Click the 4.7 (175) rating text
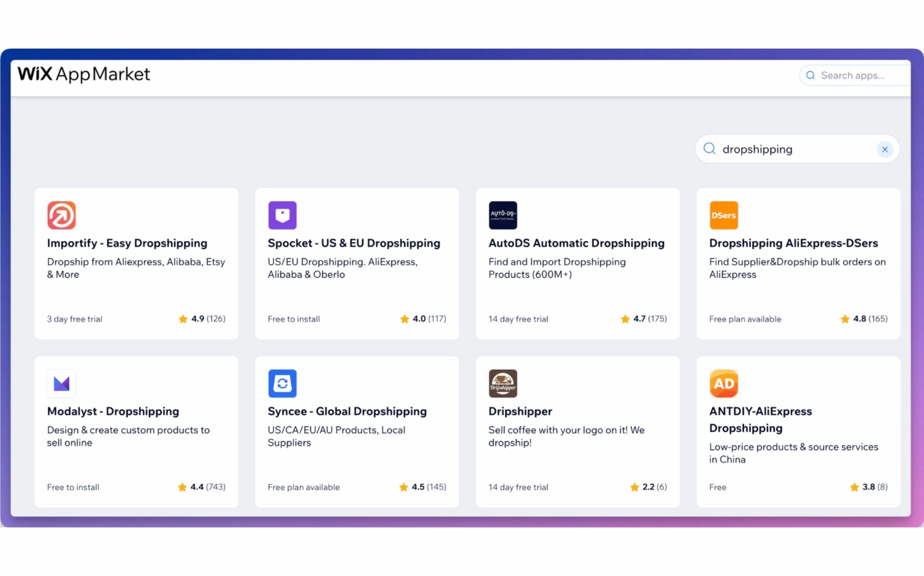The width and height of the screenshot is (924, 576). [650, 319]
